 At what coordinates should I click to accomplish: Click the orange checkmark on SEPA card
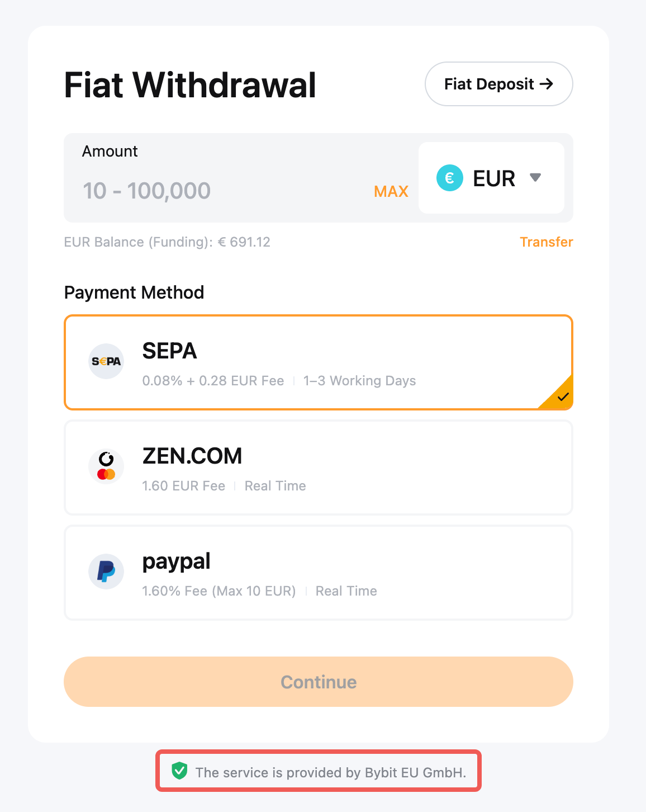pos(563,397)
